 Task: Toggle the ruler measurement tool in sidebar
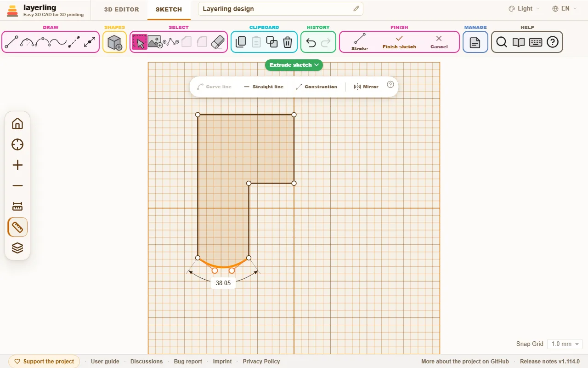pyautogui.click(x=17, y=227)
